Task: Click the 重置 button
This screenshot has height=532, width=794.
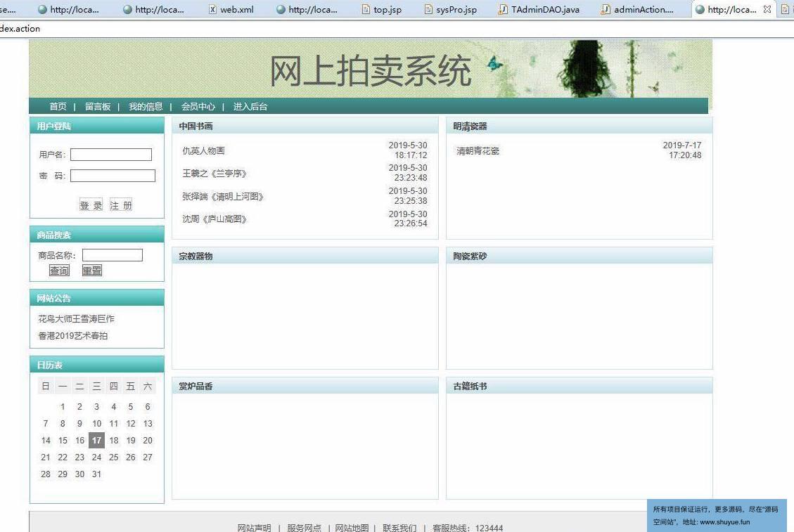Action: [92, 271]
